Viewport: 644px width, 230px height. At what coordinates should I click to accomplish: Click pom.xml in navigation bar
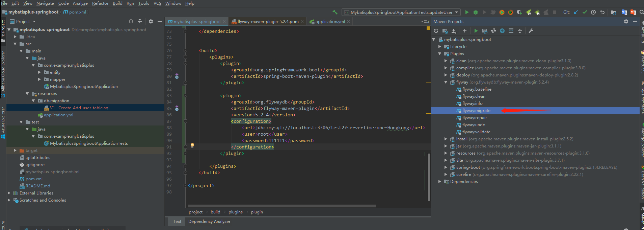[x=75, y=12]
